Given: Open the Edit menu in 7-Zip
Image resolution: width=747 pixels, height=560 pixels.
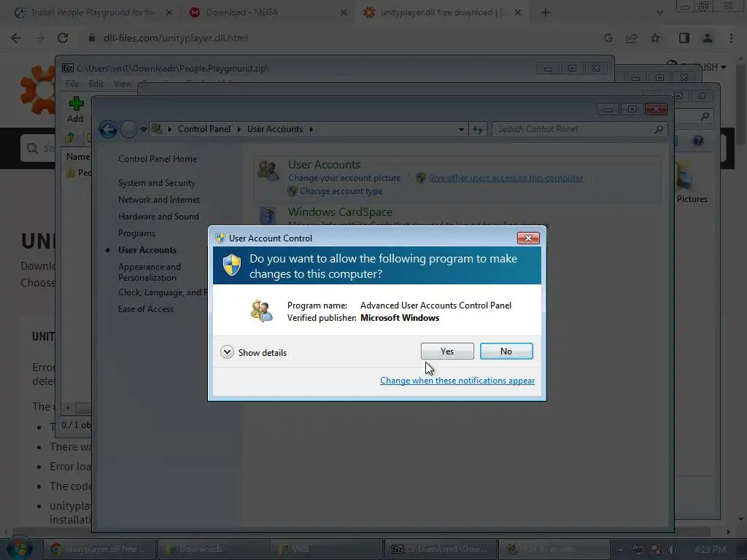Looking at the screenshot, I should pos(96,84).
